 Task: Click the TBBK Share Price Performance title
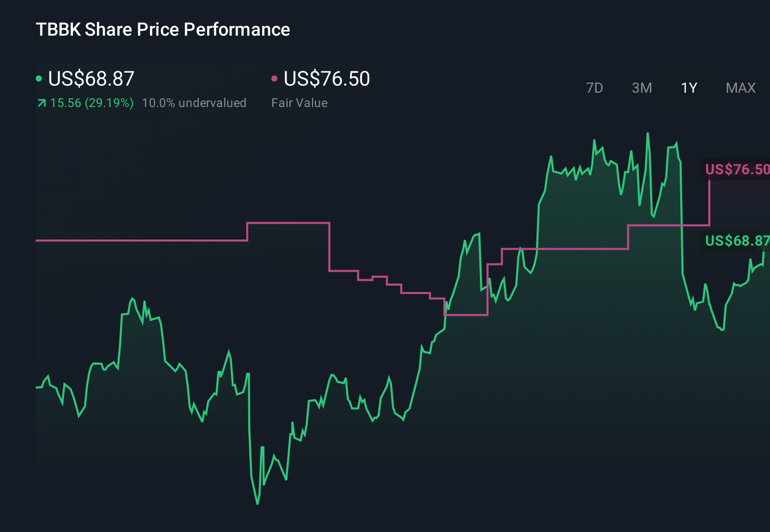click(162, 29)
